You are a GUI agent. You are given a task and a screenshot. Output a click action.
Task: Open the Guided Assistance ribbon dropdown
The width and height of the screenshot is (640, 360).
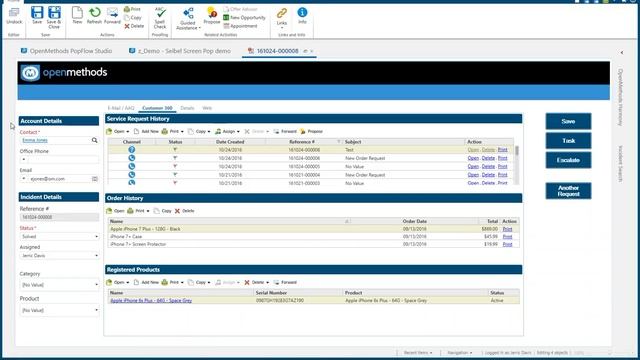coord(188,19)
